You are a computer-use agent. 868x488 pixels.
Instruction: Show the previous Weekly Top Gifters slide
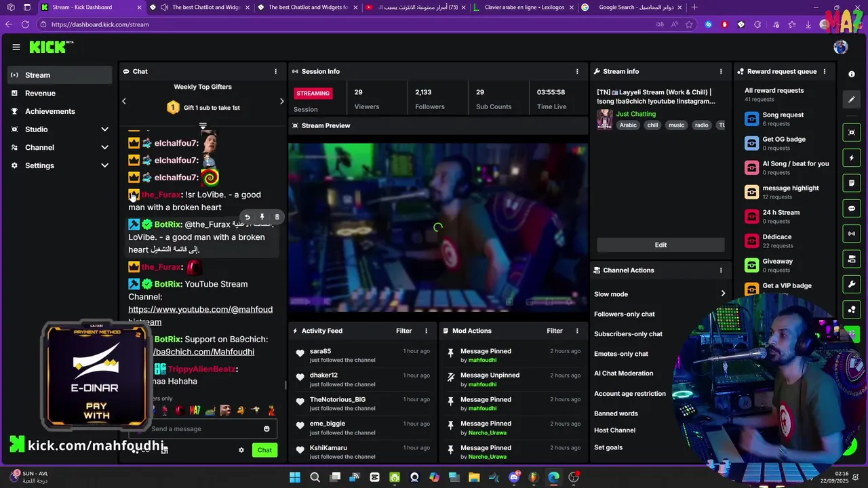pyautogui.click(x=124, y=101)
